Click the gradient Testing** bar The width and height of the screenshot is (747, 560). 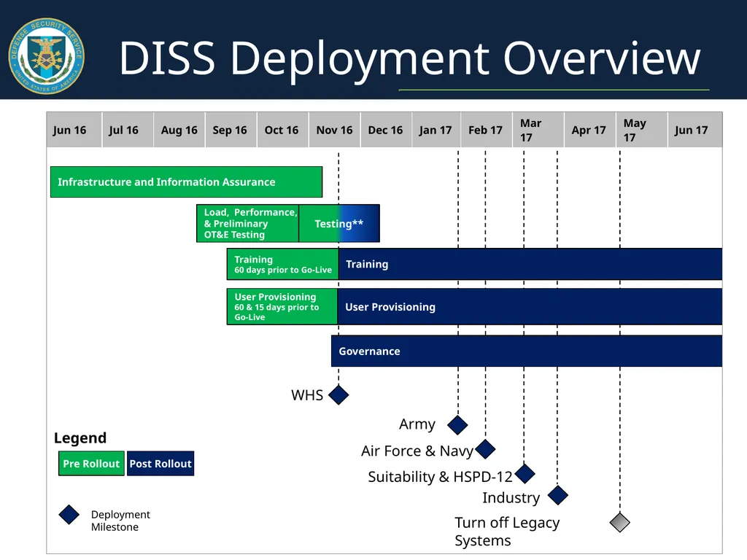(339, 223)
